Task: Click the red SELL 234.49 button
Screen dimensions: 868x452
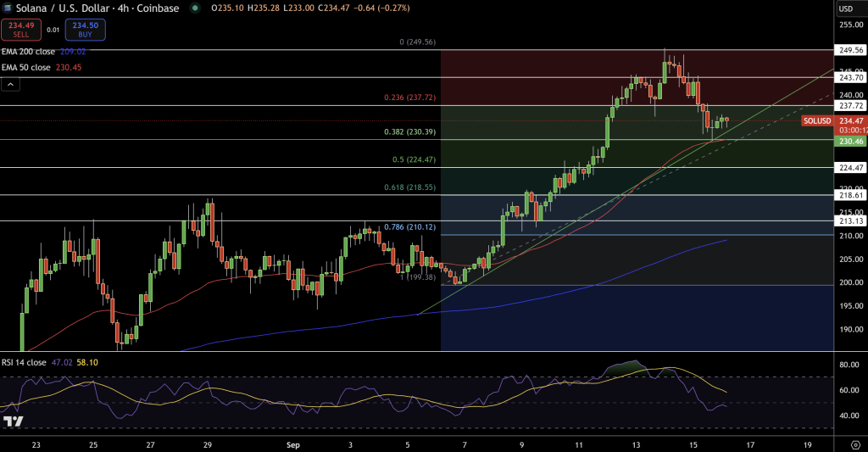Action: [x=21, y=30]
